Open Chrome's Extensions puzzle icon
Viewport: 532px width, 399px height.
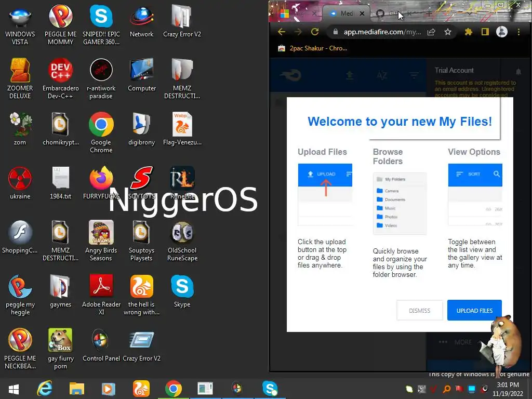468,32
